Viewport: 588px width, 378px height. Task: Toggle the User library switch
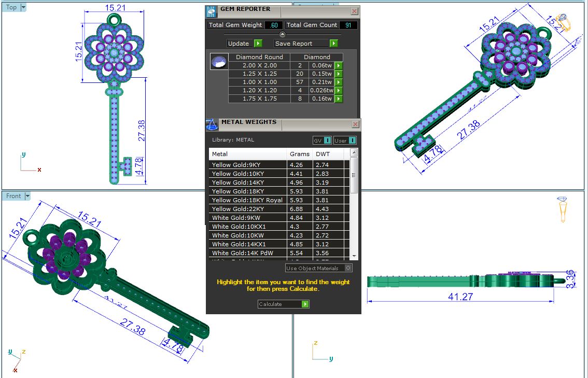pyautogui.click(x=345, y=141)
